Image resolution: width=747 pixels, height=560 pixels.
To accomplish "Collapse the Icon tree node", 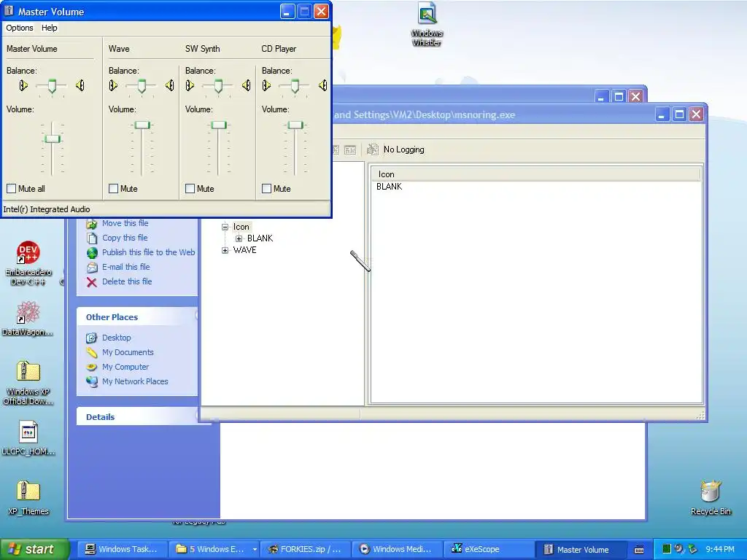I will click(x=225, y=227).
